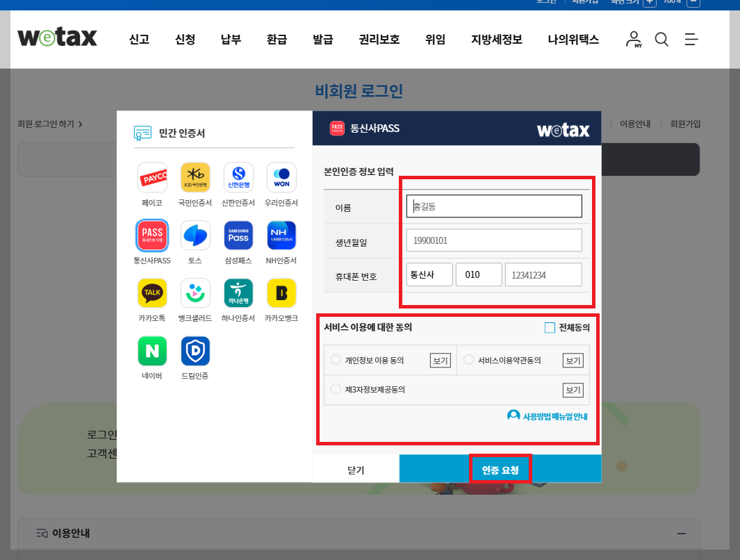Choose the 뱅크샐러드 icon
Viewport: 740px width, 560px height.
195,293
